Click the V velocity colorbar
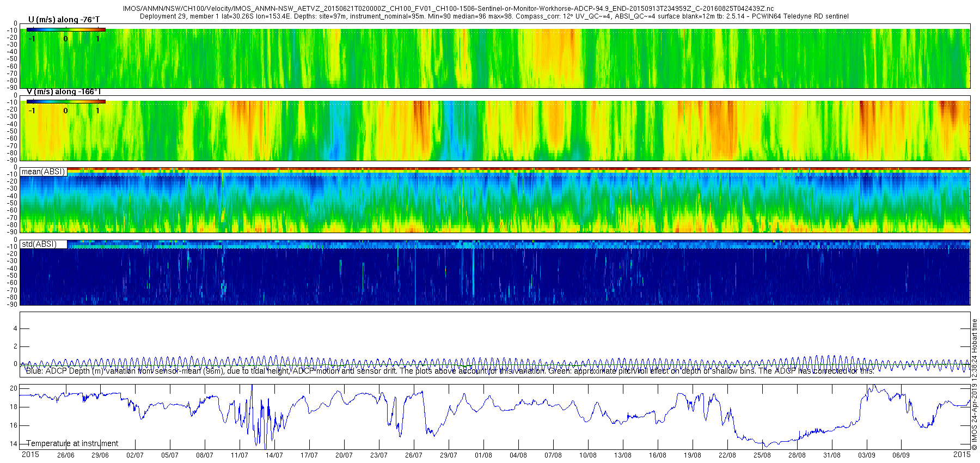This screenshot has height=463, width=980. [x=66, y=101]
